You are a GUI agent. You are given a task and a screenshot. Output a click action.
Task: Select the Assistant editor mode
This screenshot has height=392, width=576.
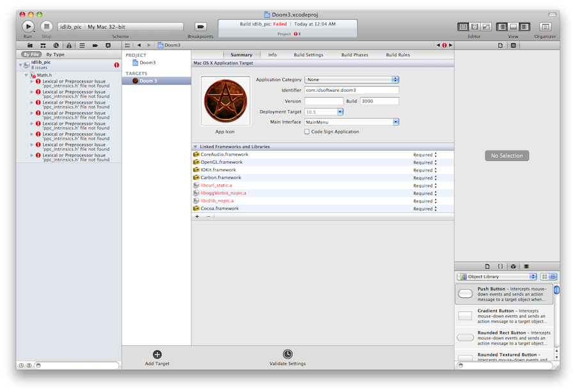point(475,26)
